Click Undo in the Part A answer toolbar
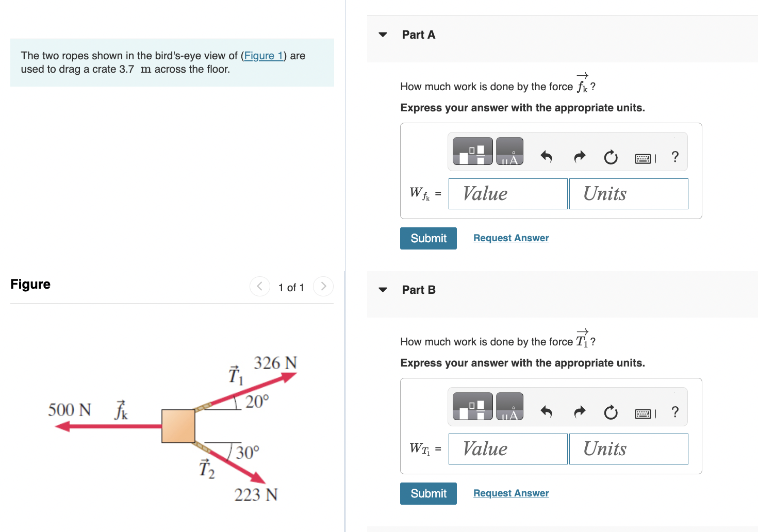 coord(546,157)
